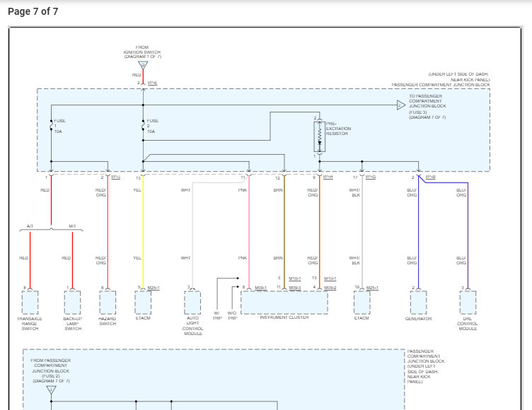532x410 pixels.
Task: Click the "Page 7 of 7" heading
Action: pyautogui.click(x=33, y=11)
